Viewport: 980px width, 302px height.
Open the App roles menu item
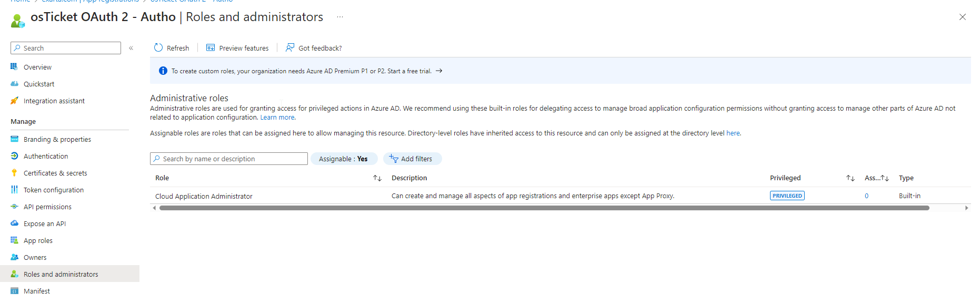[x=38, y=240]
